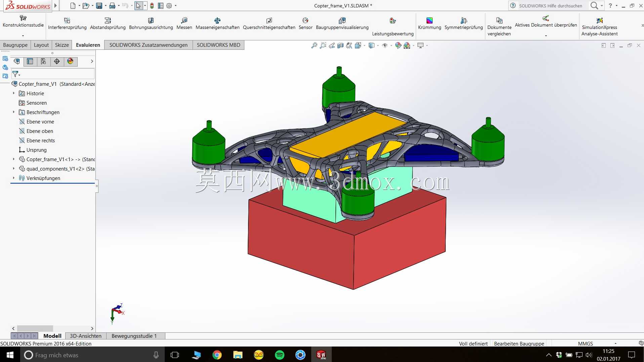Expand more manager tabs chevron
644x362 pixels.
click(x=92, y=61)
